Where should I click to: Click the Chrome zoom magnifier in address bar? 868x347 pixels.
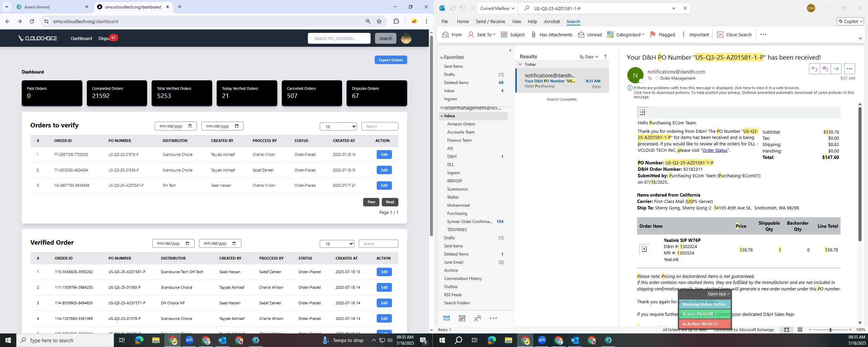(x=368, y=21)
